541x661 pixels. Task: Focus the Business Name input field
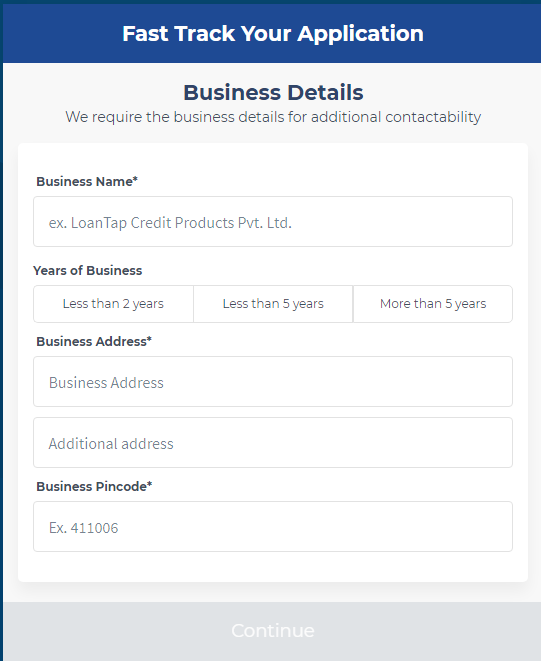(273, 222)
